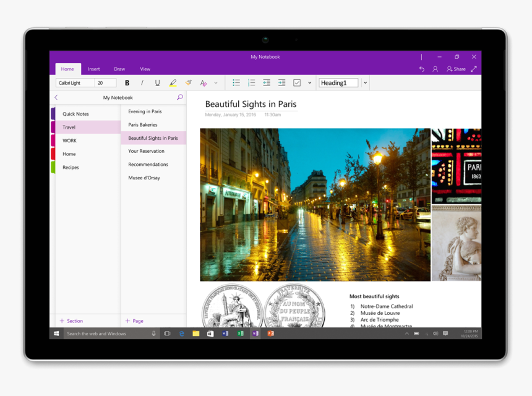The image size is (532, 396).
Task: Create a numbered list
Action: tap(251, 82)
